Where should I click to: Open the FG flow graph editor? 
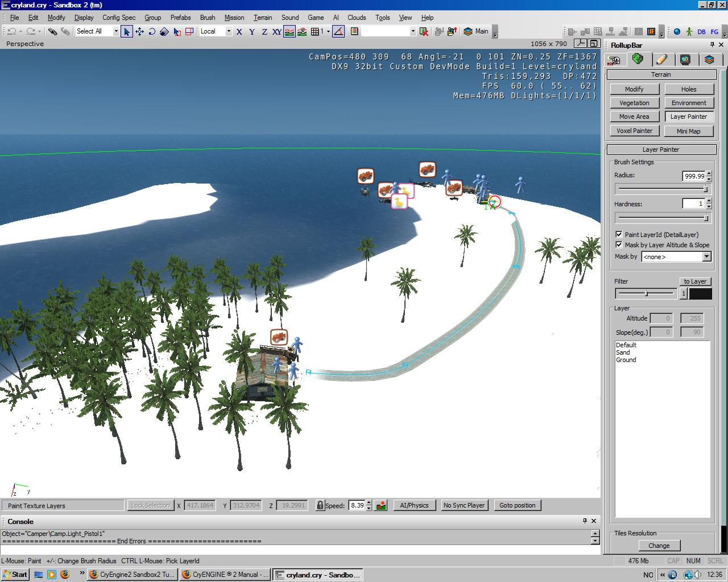714,31
